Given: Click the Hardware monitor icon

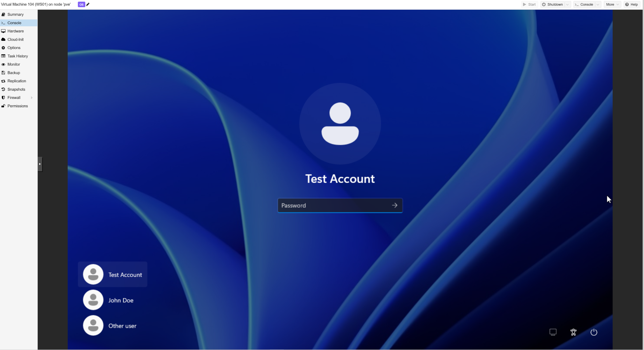Looking at the screenshot, I should [x=3, y=31].
